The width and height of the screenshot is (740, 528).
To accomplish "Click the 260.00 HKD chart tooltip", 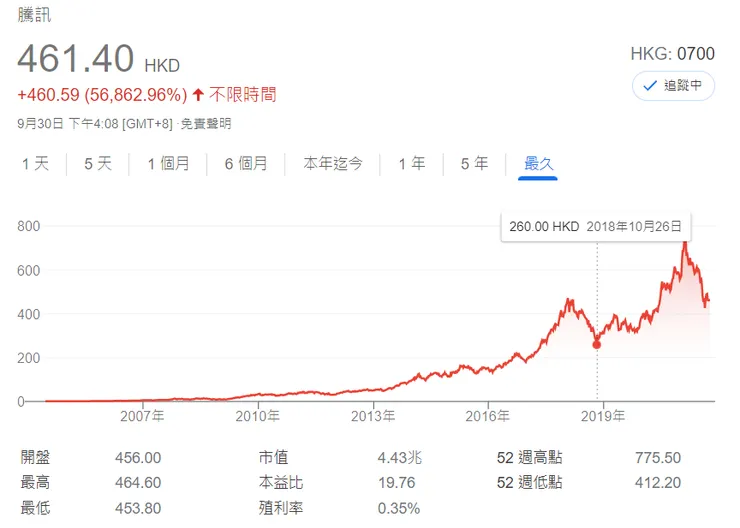I will click(x=596, y=227).
